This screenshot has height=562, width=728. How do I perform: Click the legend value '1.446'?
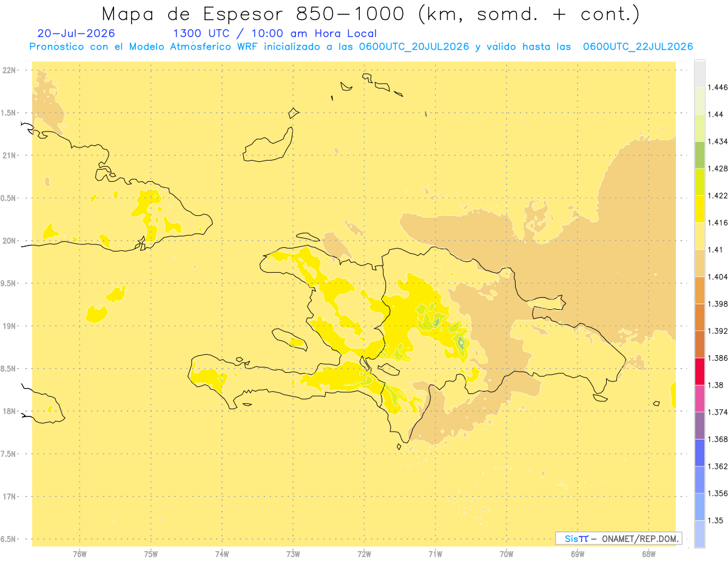tap(717, 87)
